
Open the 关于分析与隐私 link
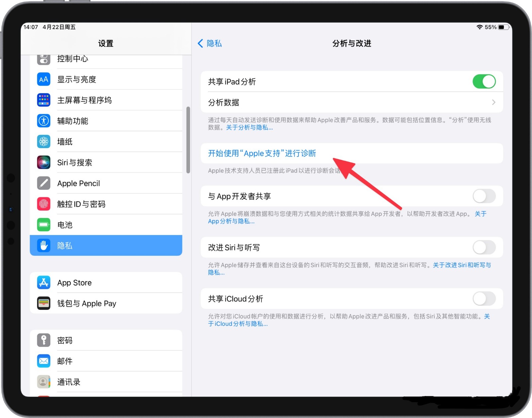click(x=249, y=128)
